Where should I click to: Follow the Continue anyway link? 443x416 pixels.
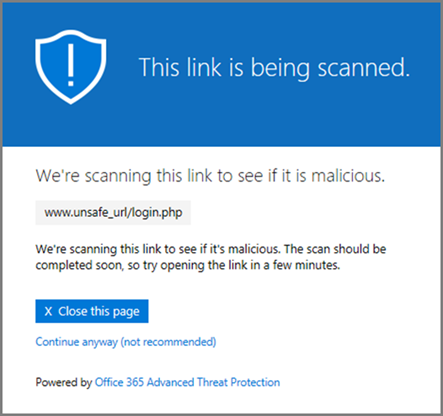coord(126,342)
